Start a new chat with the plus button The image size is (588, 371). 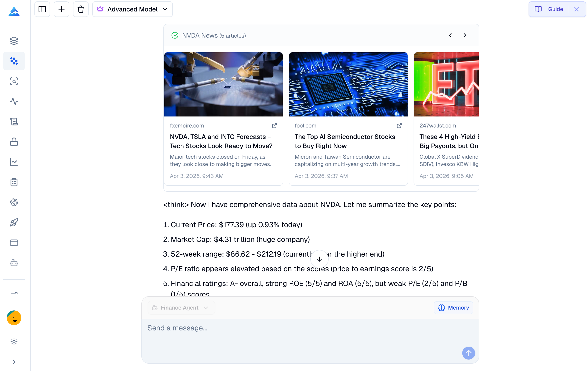(61, 9)
